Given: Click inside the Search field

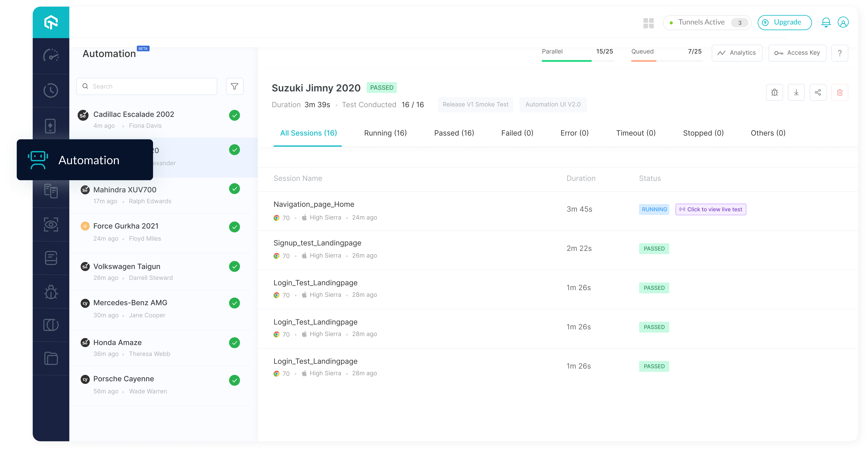Looking at the screenshot, I should click(147, 86).
